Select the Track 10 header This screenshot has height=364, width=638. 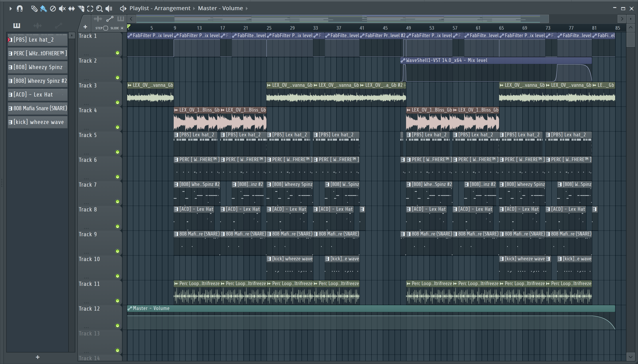[100, 268]
